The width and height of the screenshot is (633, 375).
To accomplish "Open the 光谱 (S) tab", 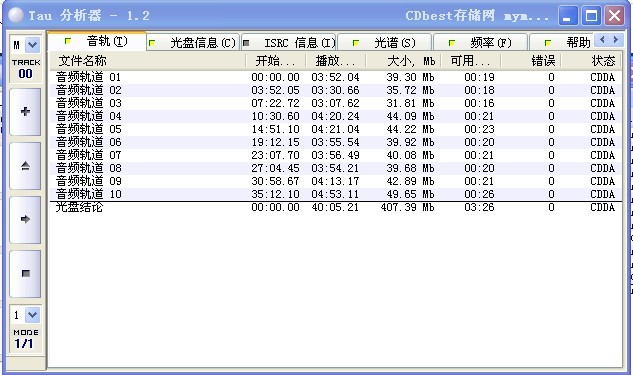I will pos(384,42).
